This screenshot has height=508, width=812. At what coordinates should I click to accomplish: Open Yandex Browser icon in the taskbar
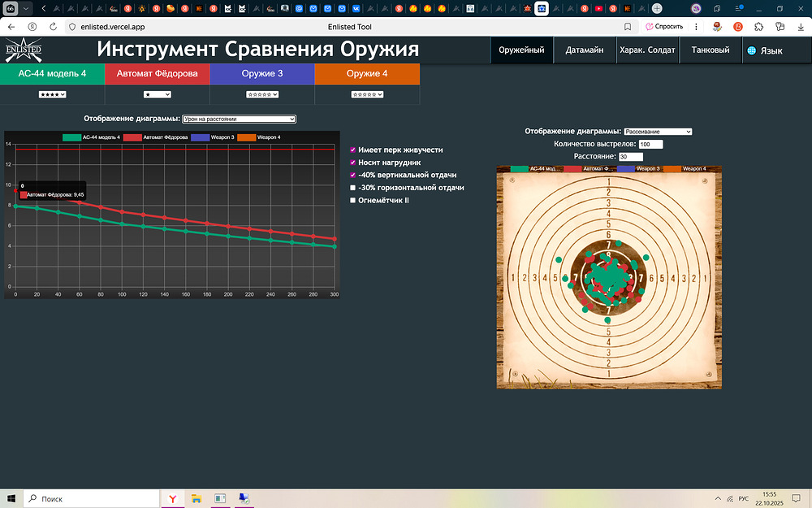(x=173, y=498)
